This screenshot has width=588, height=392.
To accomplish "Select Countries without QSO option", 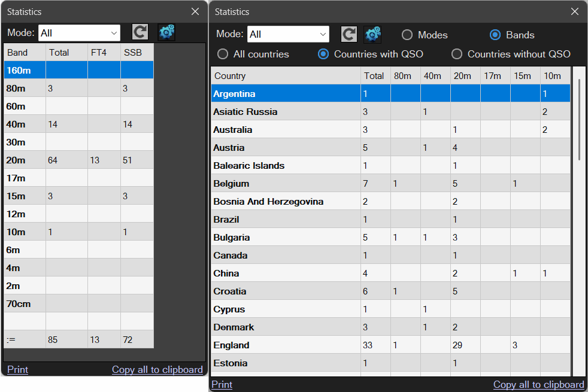I will [x=457, y=54].
